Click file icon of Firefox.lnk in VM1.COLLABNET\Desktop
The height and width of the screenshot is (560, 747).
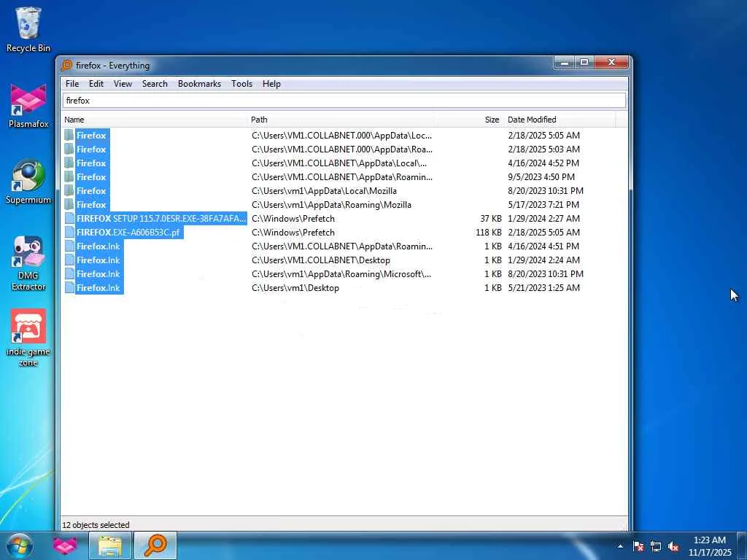69,260
